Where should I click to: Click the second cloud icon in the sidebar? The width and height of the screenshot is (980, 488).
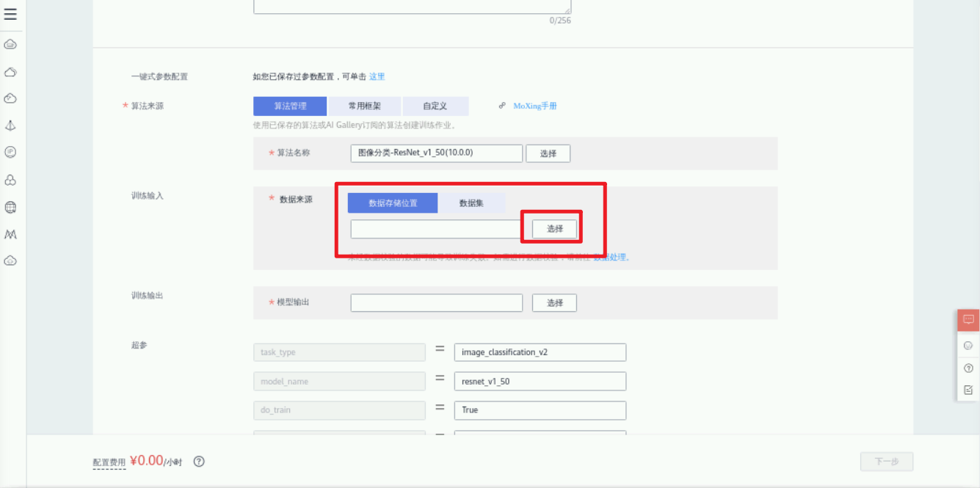(x=10, y=72)
